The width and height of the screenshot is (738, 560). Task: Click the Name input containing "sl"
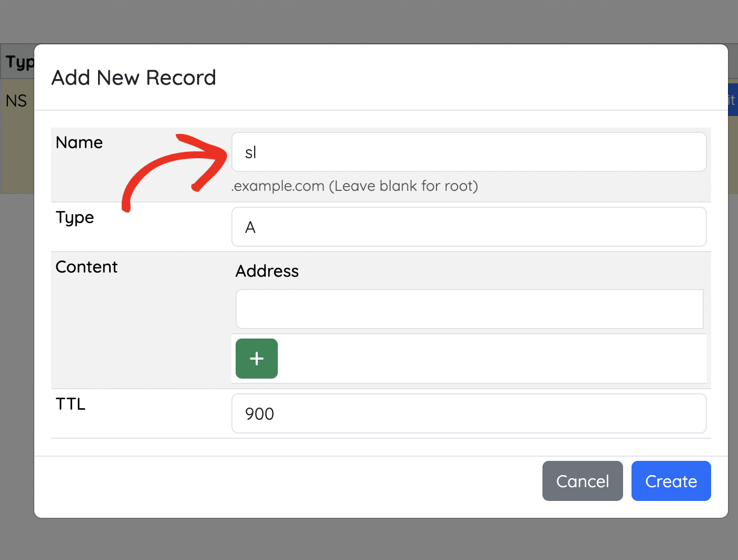469,152
